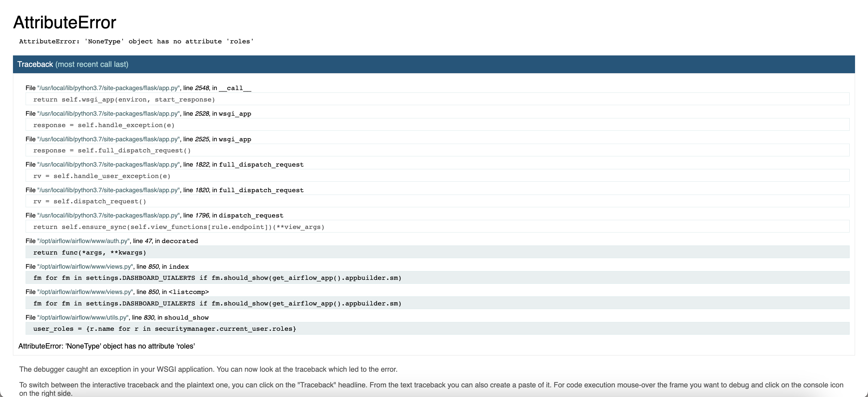Select the flask/app.py line 2525 link
The width and height of the screenshot is (868, 397).
108,139
